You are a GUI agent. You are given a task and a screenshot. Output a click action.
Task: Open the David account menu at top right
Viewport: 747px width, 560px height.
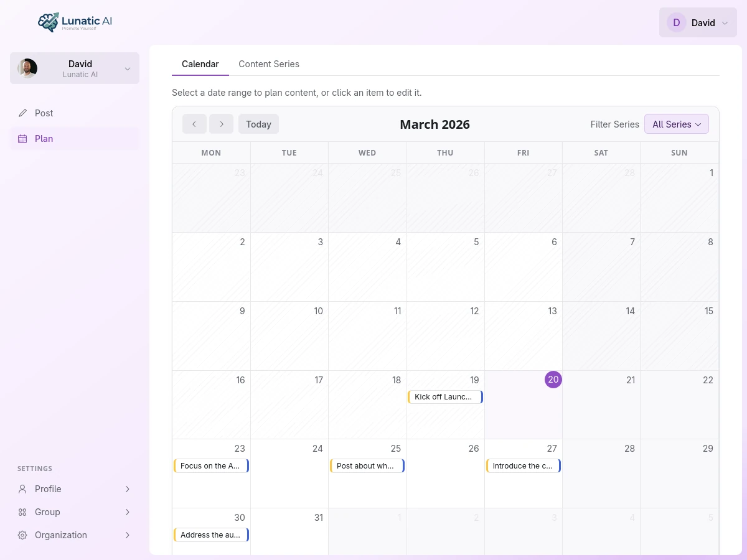(x=698, y=23)
